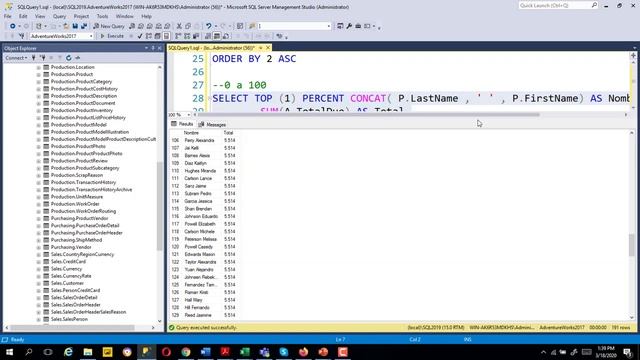Viewport: 640px width, 360px height.
Task: Open the File menu
Action: click(8, 16)
